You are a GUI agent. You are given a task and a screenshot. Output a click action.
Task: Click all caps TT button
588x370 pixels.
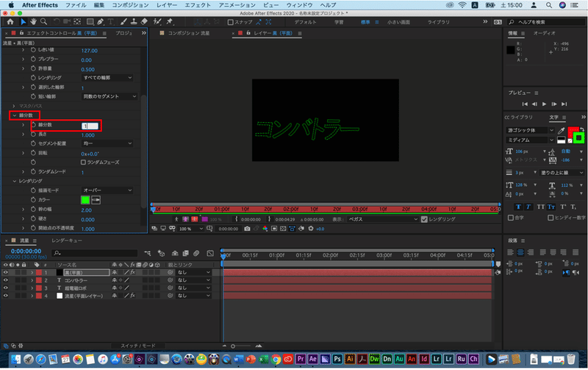[540, 207]
